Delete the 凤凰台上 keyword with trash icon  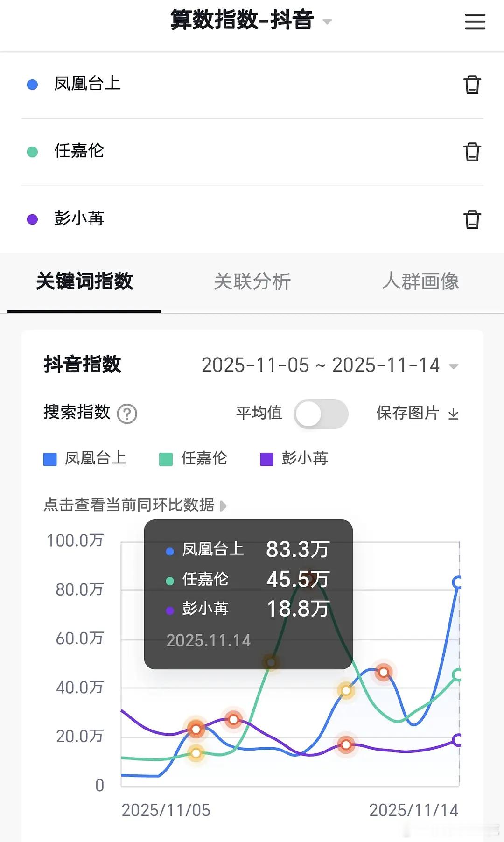pyautogui.click(x=472, y=84)
